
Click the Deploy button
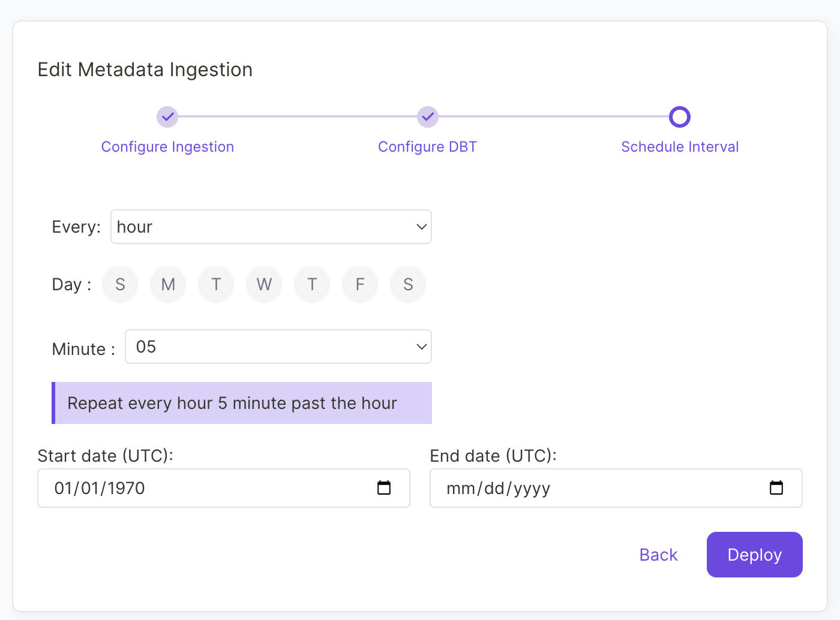pyautogui.click(x=754, y=555)
